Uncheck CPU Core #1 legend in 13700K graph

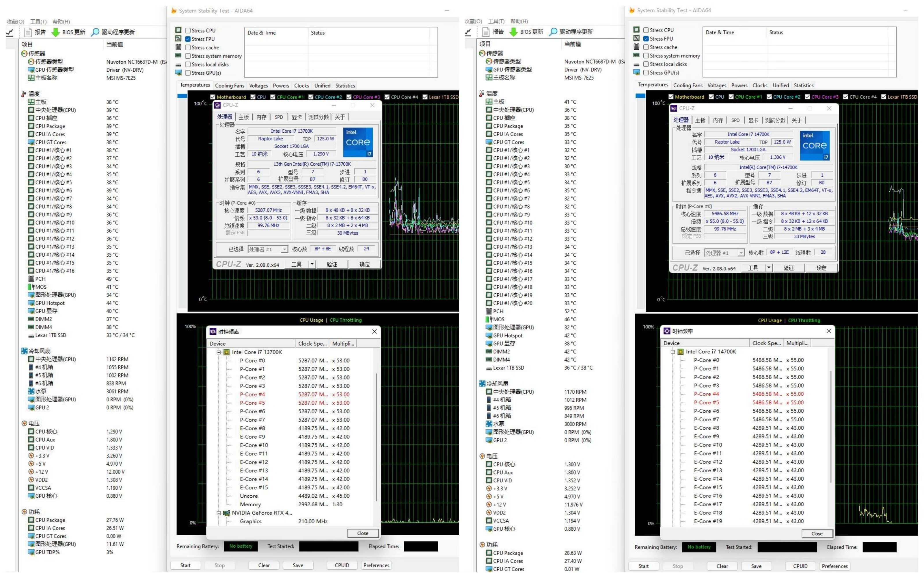[273, 97]
